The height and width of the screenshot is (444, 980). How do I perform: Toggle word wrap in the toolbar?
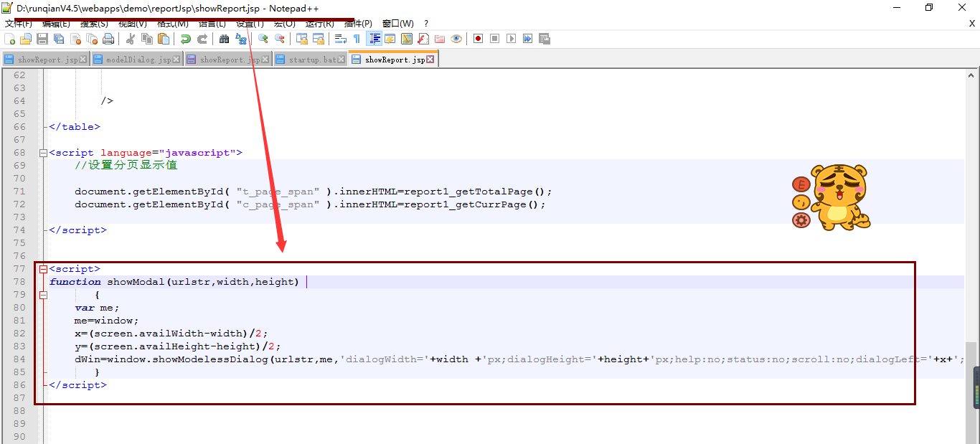pyautogui.click(x=341, y=39)
